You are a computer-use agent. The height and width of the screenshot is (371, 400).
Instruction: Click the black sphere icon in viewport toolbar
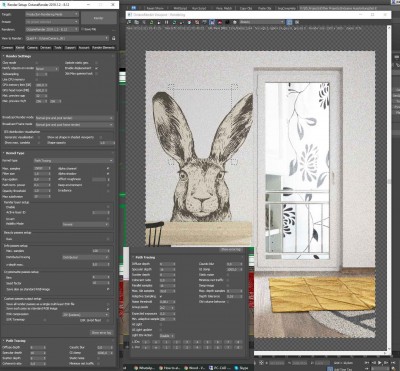(x=227, y=22)
